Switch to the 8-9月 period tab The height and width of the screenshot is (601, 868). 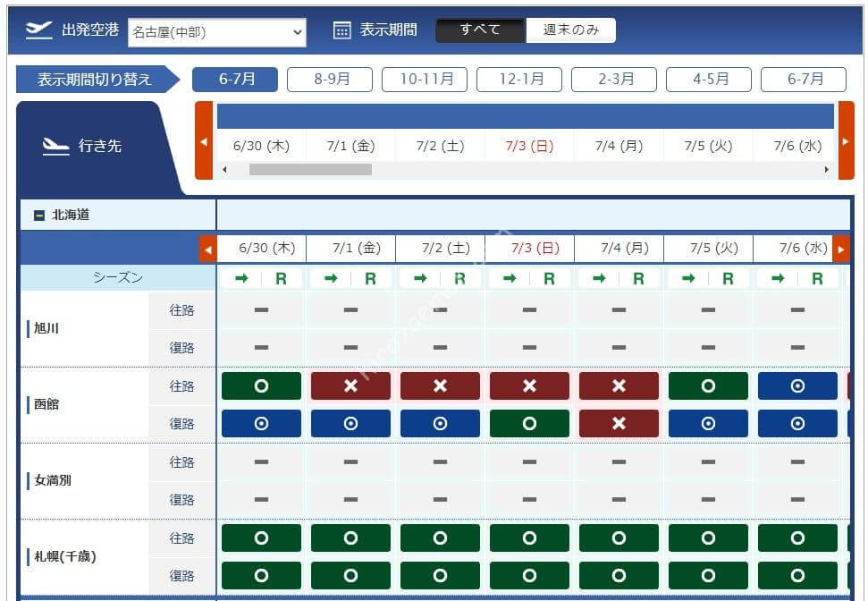point(330,80)
